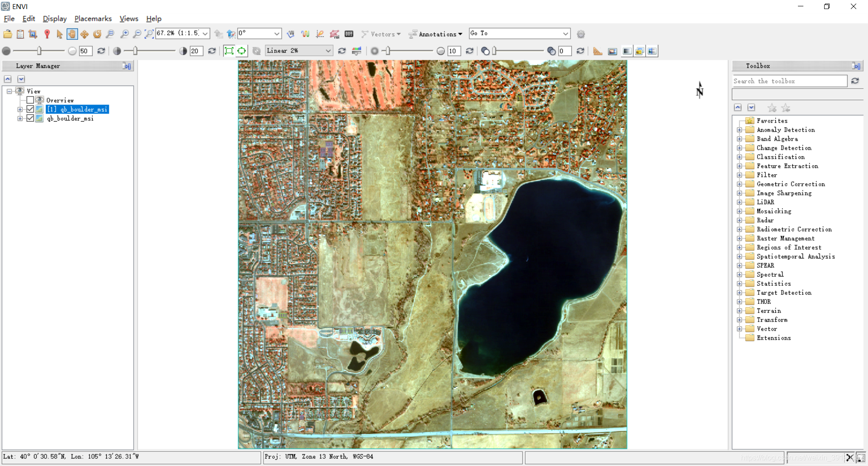Open the Edit menu
This screenshot has height=466, width=868.
pyautogui.click(x=28, y=19)
